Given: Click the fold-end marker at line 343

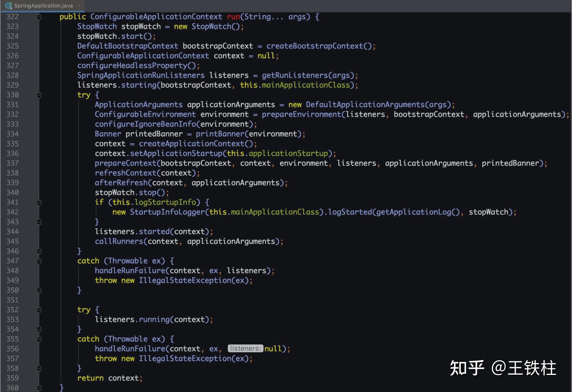Looking at the screenshot, I should (39, 222).
